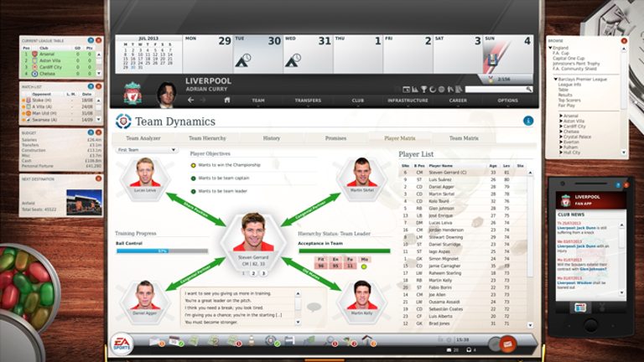Select page 3 under Steven Gerrard
644x362 pixels.
pyautogui.click(x=262, y=273)
